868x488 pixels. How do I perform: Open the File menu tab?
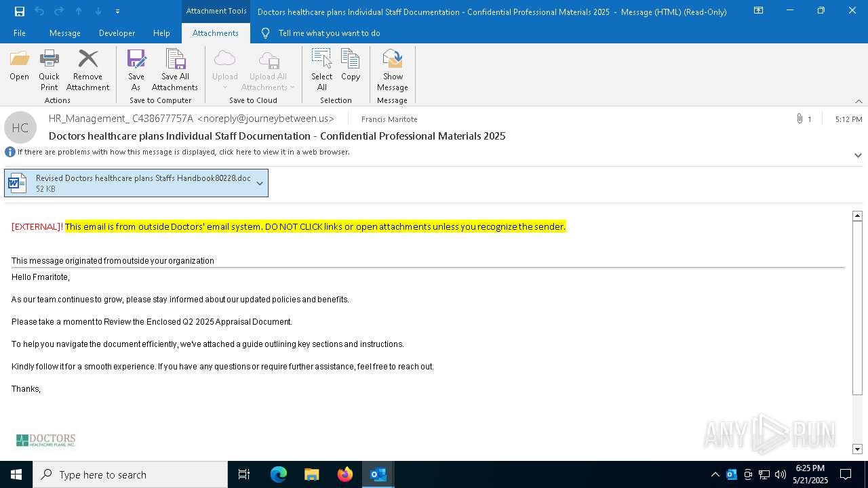[x=20, y=33]
